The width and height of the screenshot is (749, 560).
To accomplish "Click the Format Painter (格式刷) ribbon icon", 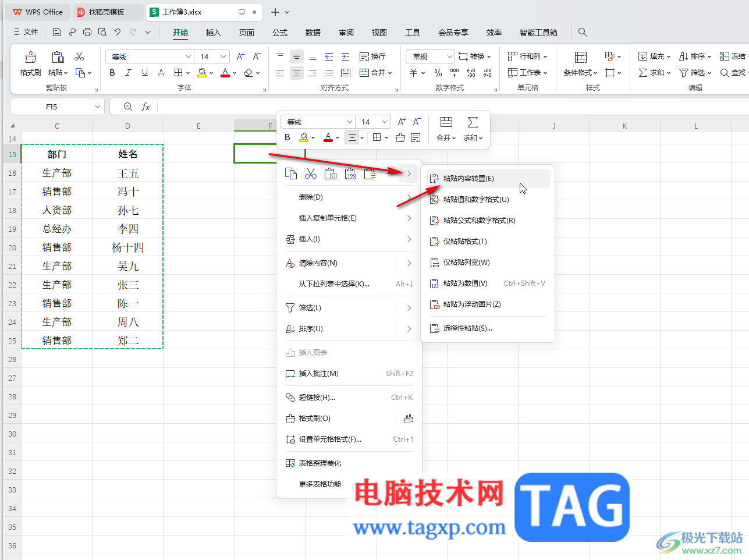I will click(30, 57).
